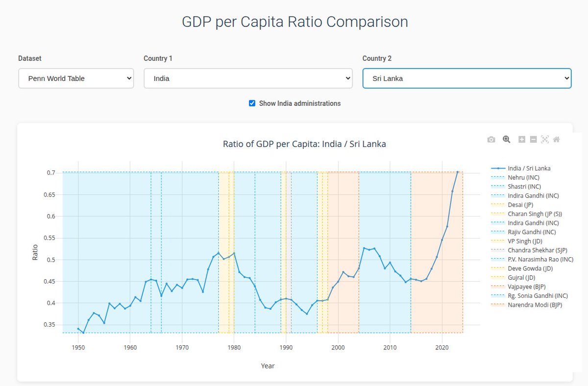Hide Narendra Modi (BJP) legend entry
The height and width of the screenshot is (386, 588).
tap(535, 305)
